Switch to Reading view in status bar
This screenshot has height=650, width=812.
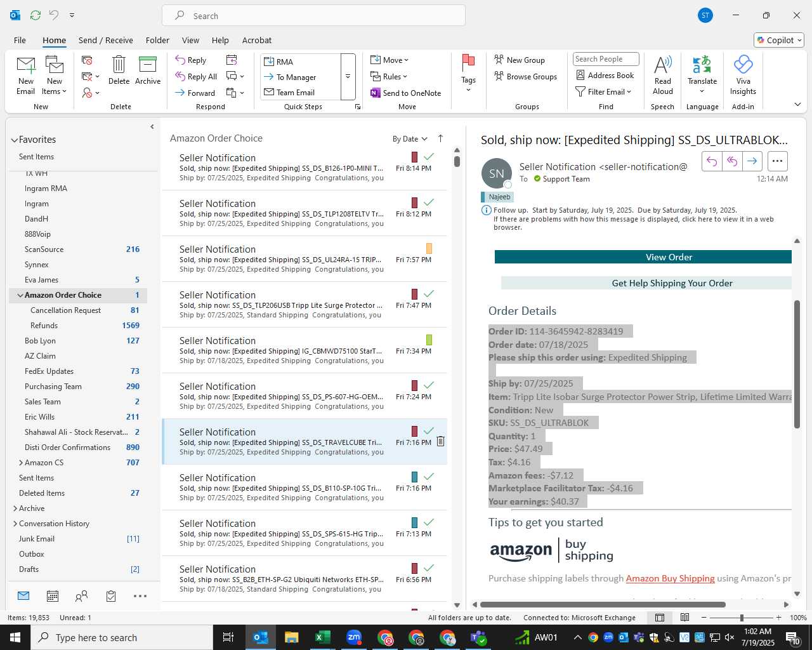(x=684, y=618)
